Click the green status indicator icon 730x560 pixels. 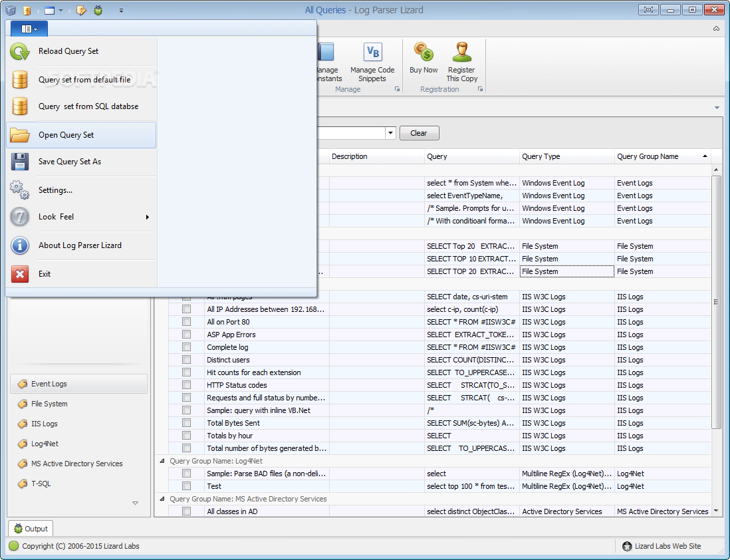tap(13, 545)
